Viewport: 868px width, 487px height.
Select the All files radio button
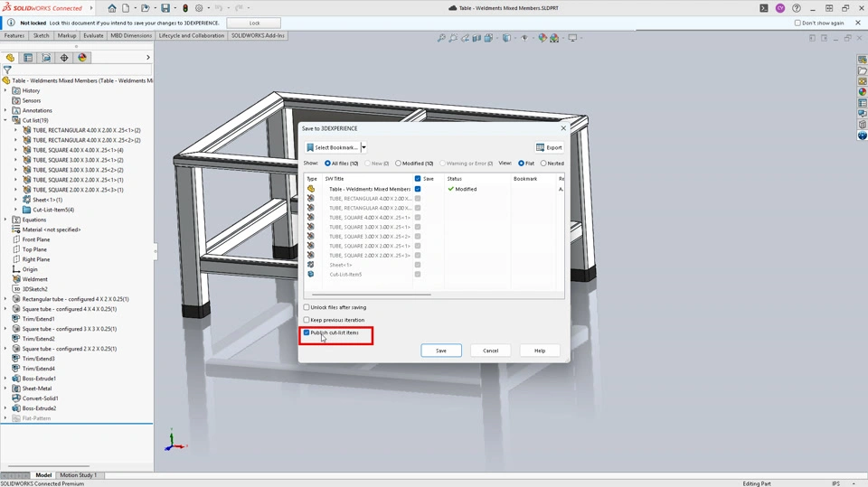point(327,164)
